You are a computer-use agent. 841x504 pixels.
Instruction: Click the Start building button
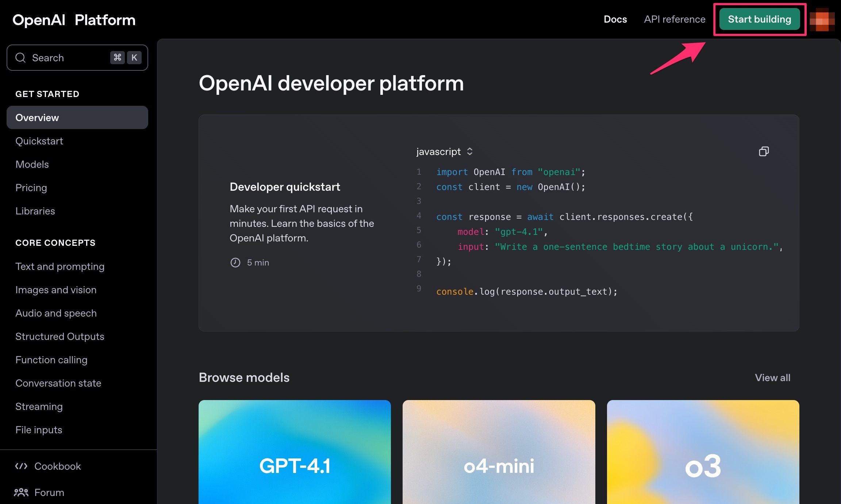(760, 19)
